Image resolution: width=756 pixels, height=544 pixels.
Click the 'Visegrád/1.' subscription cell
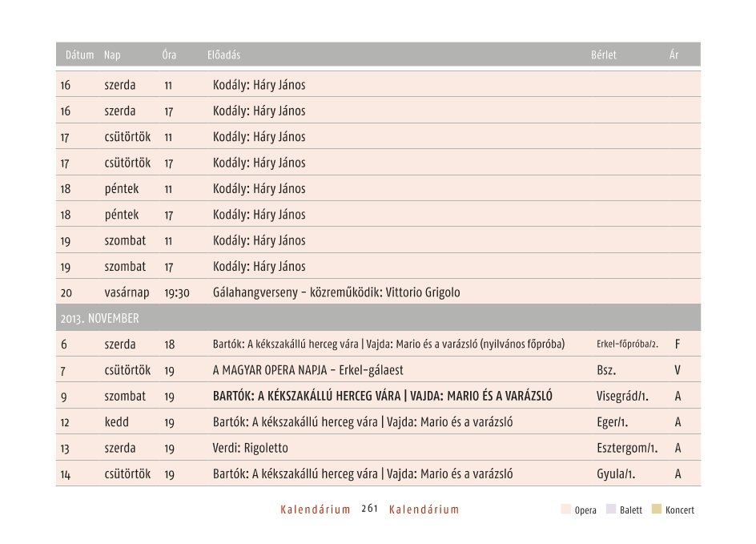click(622, 397)
